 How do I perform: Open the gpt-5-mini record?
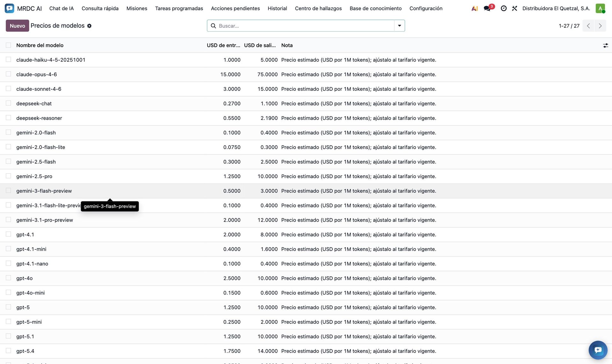tap(29, 322)
